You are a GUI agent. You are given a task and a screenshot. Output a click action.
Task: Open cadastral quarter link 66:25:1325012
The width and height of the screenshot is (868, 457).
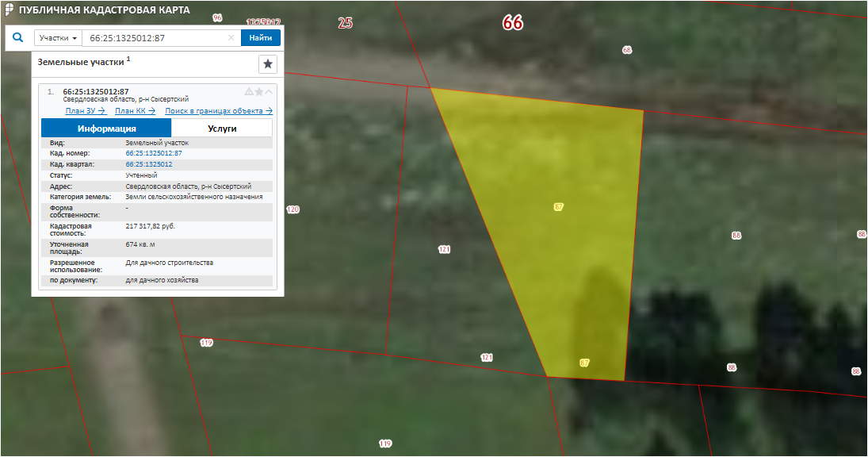click(149, 164)
